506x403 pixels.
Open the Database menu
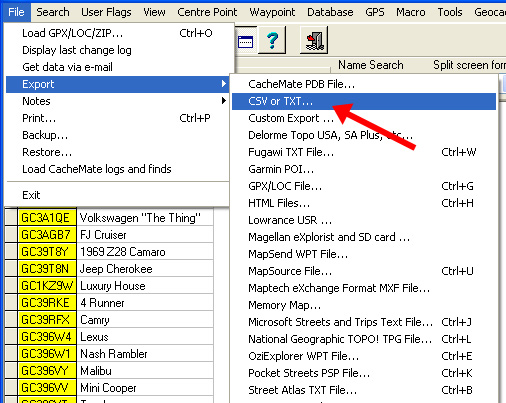pos(330,12)
